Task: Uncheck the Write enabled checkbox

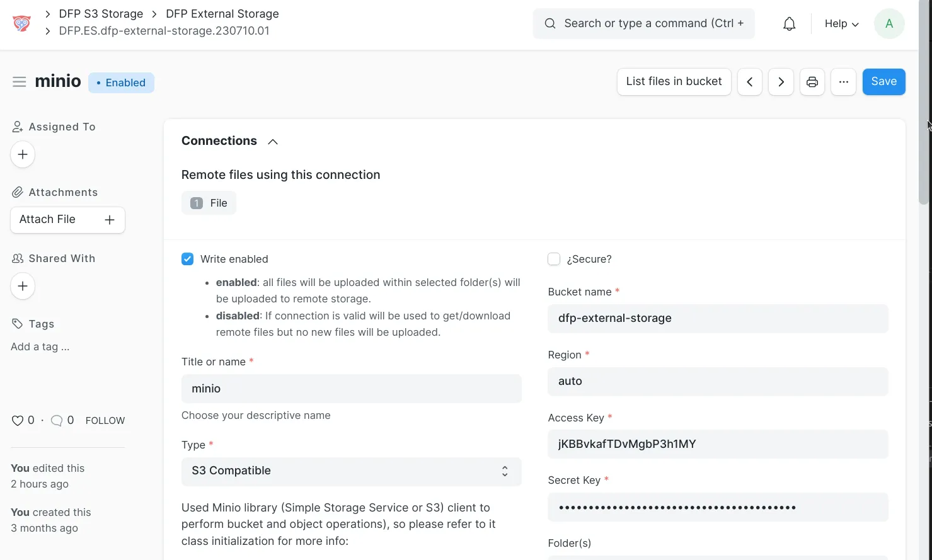Action: click(x=187, y=259)
